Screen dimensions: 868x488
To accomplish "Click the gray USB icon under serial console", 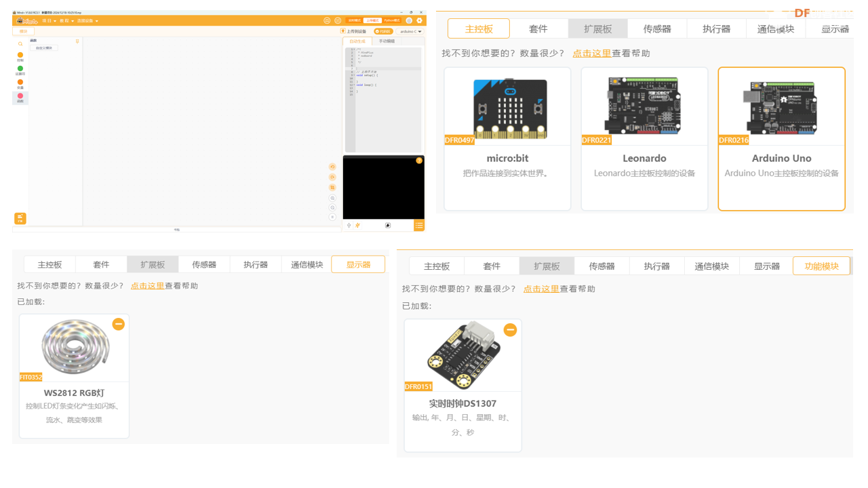I will pyautogui.click(x=349, y=225).
